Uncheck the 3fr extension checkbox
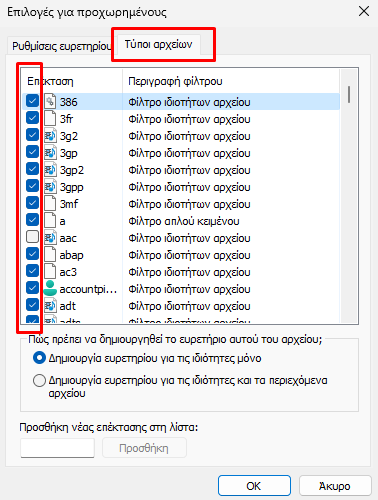This screenshot has width=378, height=500. click(x=32, y=118)
